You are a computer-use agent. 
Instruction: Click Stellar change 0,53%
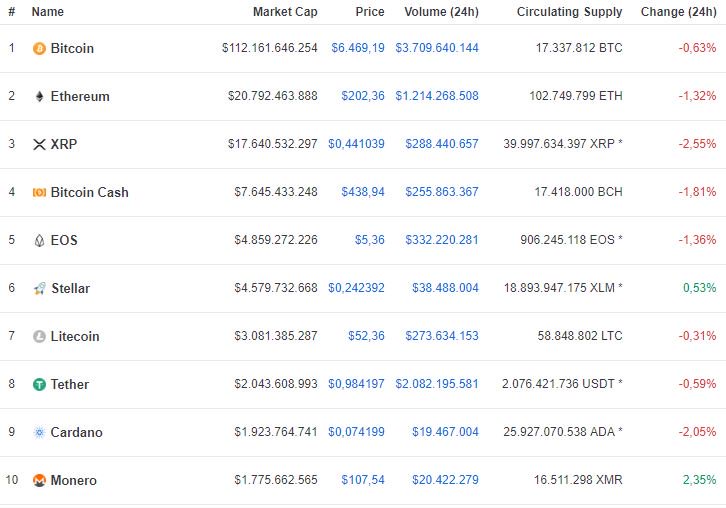[x=700, y=288]
